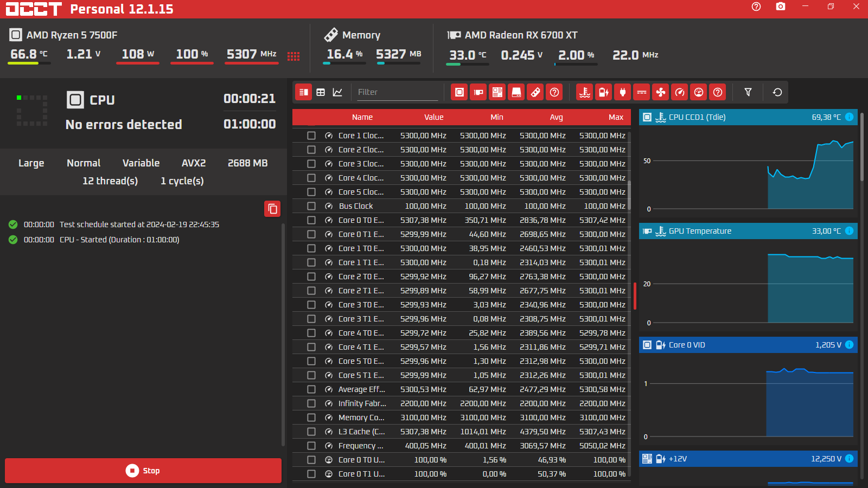The image size is (868, 488).
Task: Tick the checkbox for the Bus Clock row
Action: click(x=311, y=206)
